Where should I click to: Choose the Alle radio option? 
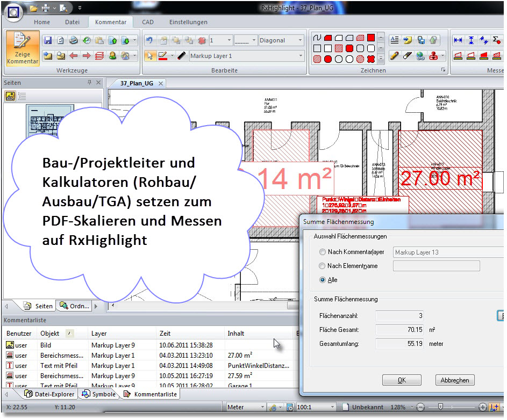[322, 280]
